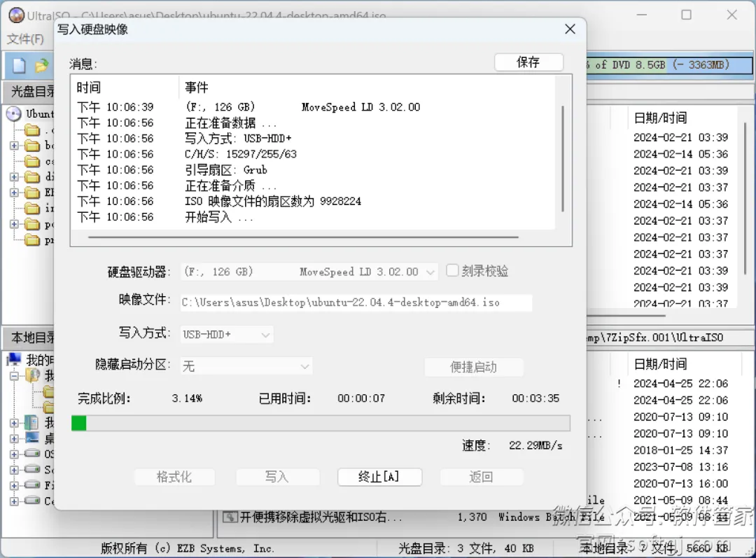Screen dimensions: 756x558
Task: Select the Desktop (桌面) icon in local tree
Action: (31, 438)
